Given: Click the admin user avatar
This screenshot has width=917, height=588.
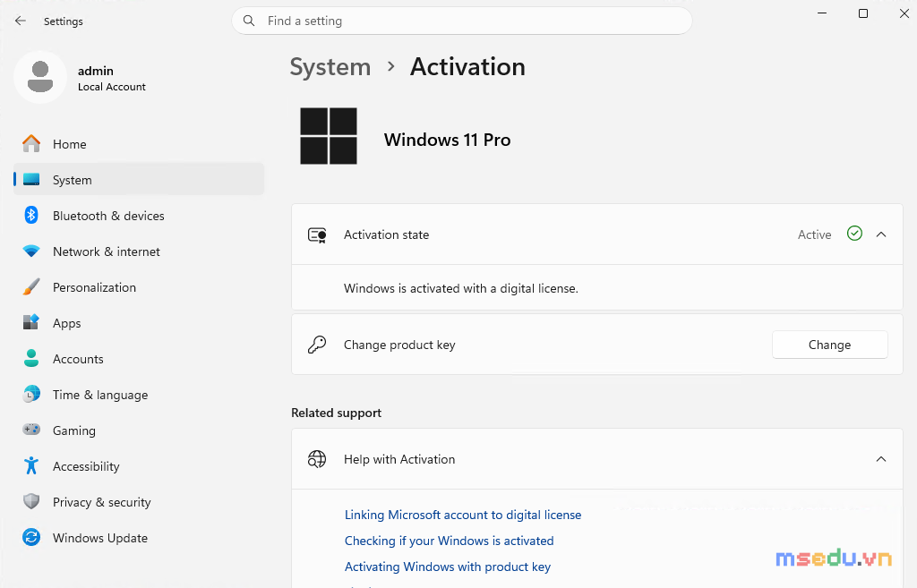Looking at the screenshot, I should pos(40,77).
